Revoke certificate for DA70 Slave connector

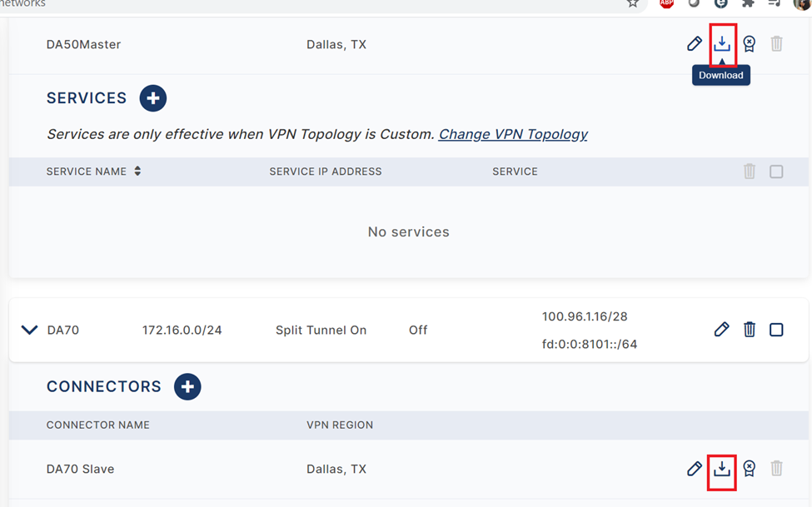749,469
